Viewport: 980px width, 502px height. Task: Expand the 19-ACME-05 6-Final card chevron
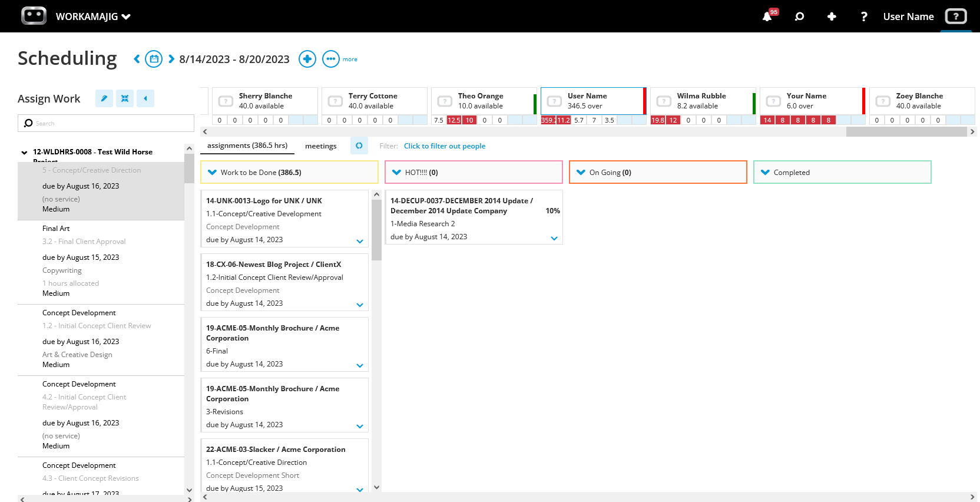coord(360,366)
